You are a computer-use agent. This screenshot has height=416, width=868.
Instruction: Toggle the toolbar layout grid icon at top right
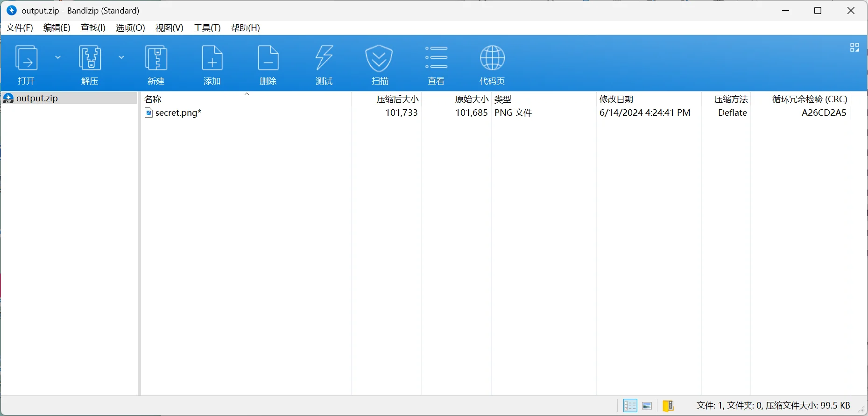pyautogui.click(x=854, y=48)
